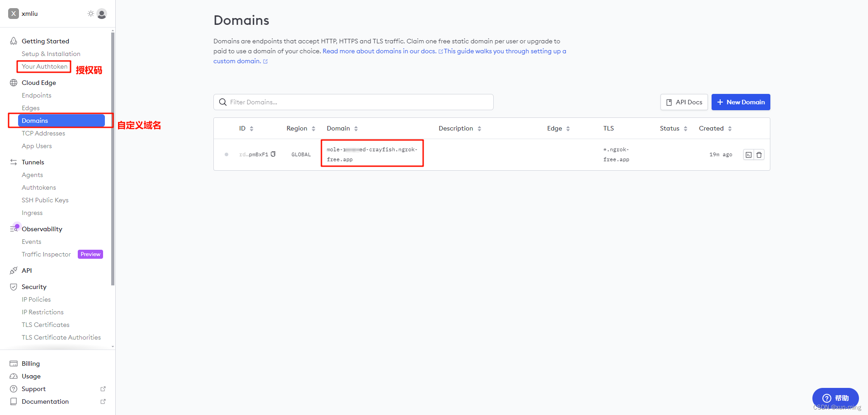Click the Observability icon
This screenshot has height=415, width=868.
click(x=14, y=228)
